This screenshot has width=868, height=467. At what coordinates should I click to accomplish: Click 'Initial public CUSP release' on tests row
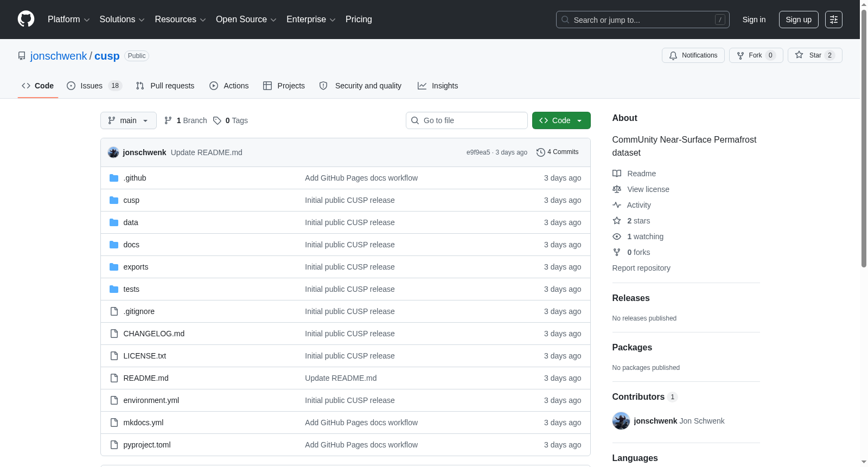[350, 289]
